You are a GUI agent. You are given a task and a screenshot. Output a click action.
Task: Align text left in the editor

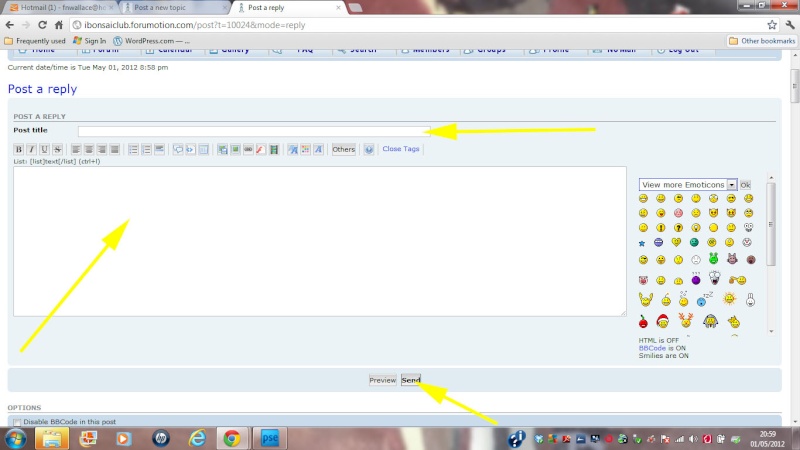[76, 149]
